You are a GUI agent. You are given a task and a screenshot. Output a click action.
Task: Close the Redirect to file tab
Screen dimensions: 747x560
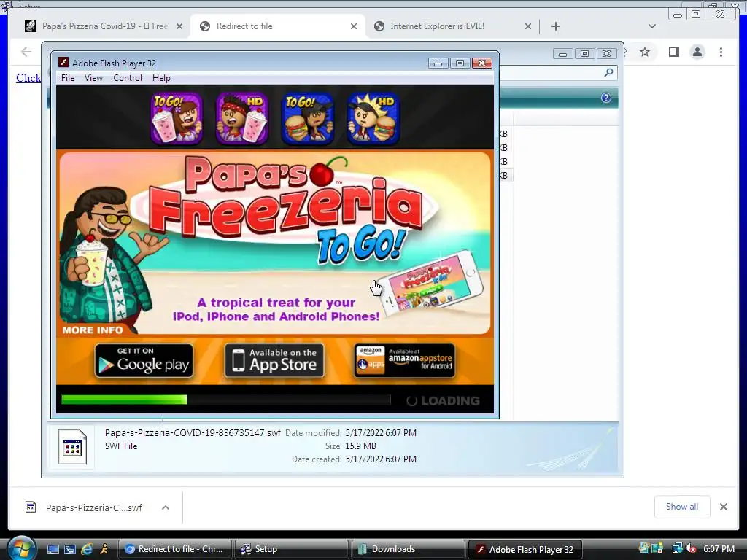(354, 27)
